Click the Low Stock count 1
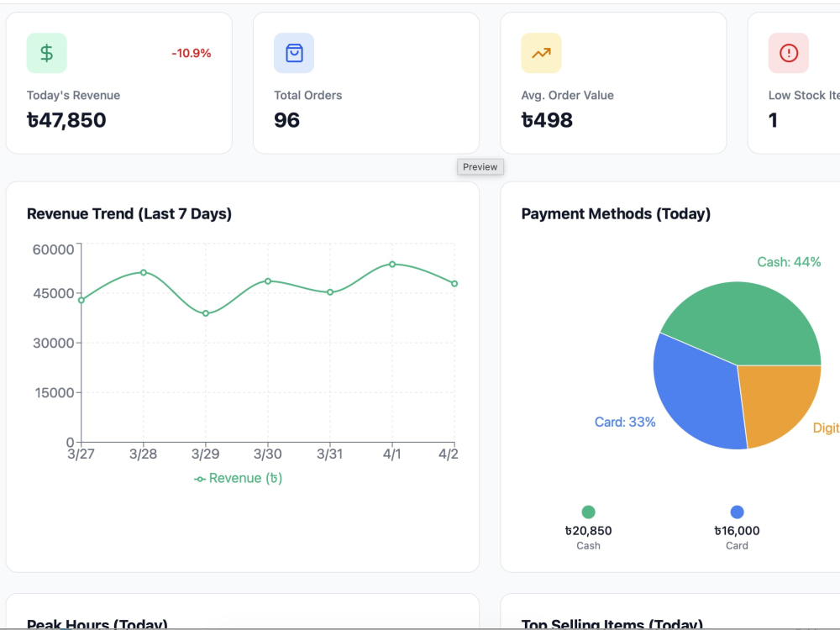840x630 pixels. (773, 120)
